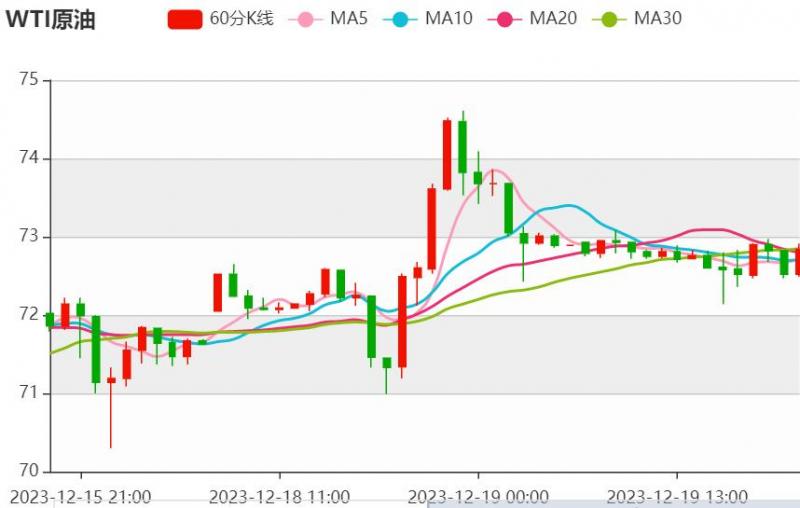Viewport: 800px width, 508px height.
Task: Toggle the MA10 legend line
Action: pyautogui.click(x=428, y=19)
